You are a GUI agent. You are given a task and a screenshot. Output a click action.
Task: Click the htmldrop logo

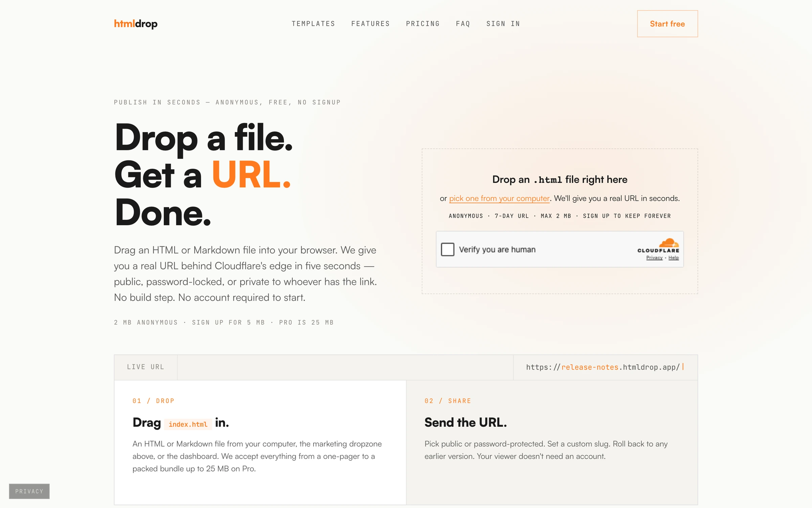[136, 24]
